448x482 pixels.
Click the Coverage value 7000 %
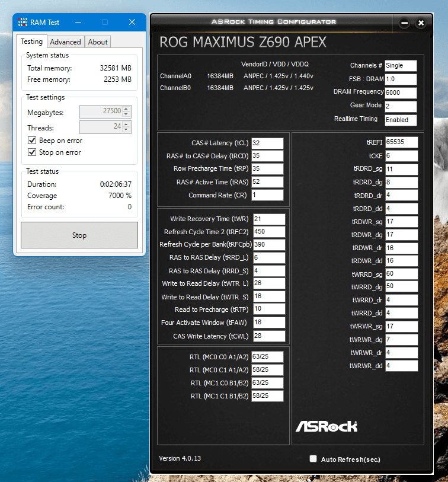pos(120,196)
